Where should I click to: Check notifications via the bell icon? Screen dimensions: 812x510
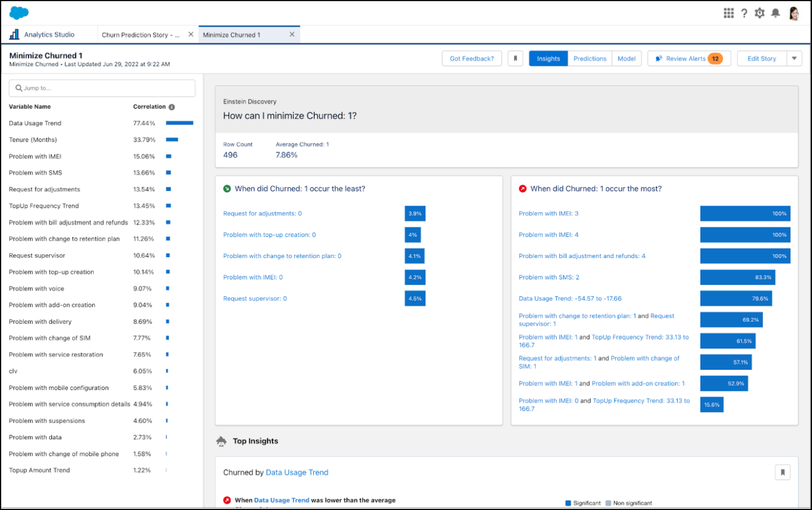pos(775,13)
